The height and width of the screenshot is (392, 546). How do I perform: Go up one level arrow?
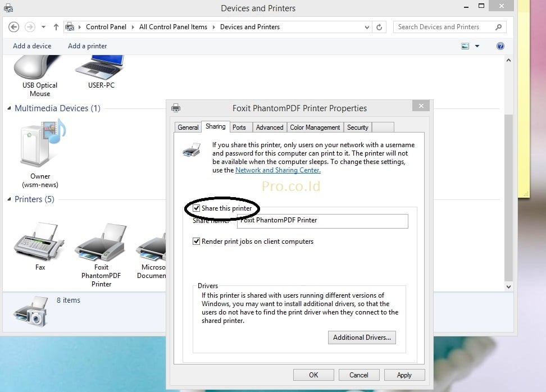pos(56,27)
